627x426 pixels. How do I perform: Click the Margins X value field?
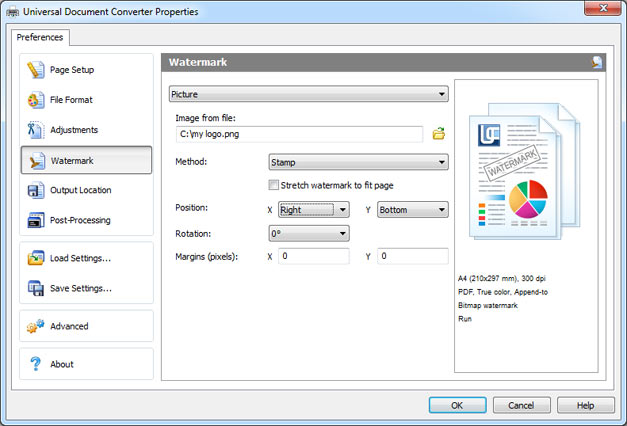(x=314, y=256)
